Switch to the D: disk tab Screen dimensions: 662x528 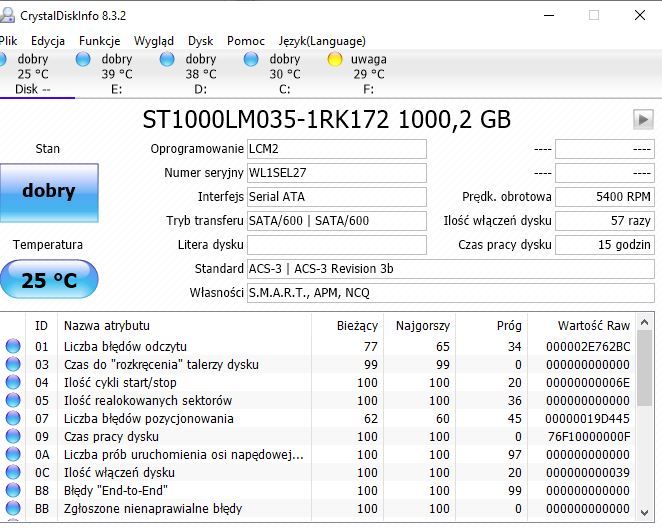click(x=201, y=74)
